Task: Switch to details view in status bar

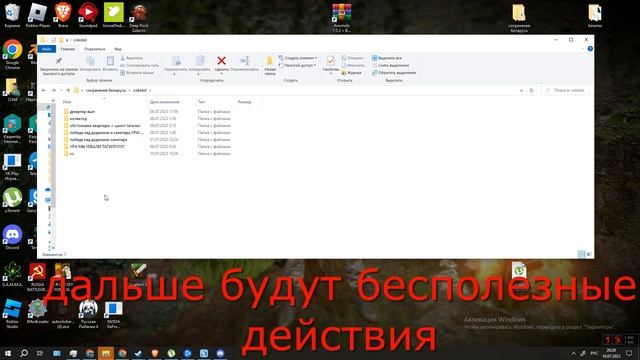Action: coord(582,254)
